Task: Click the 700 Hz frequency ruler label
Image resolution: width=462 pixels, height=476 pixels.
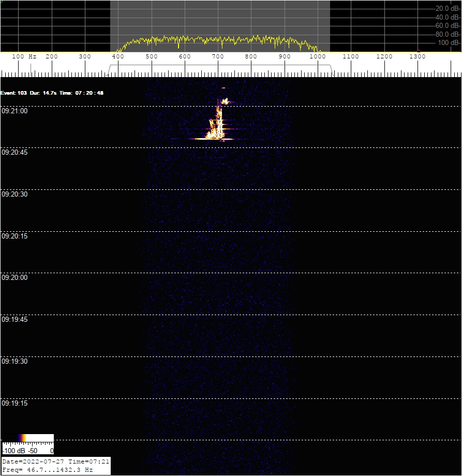Action: (218, 56)
